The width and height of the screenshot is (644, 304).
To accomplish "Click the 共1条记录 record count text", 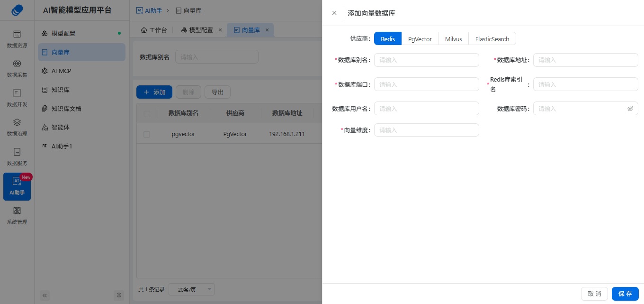I will (x=152, y=289).
